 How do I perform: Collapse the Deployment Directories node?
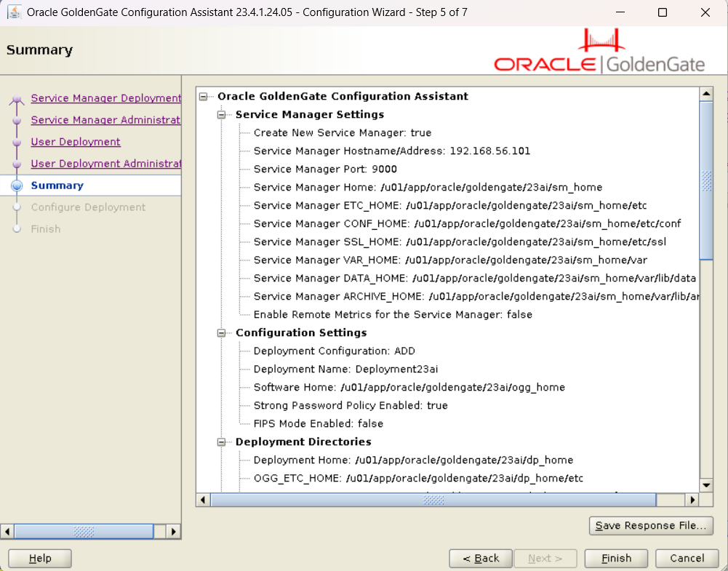coord(222,442)
